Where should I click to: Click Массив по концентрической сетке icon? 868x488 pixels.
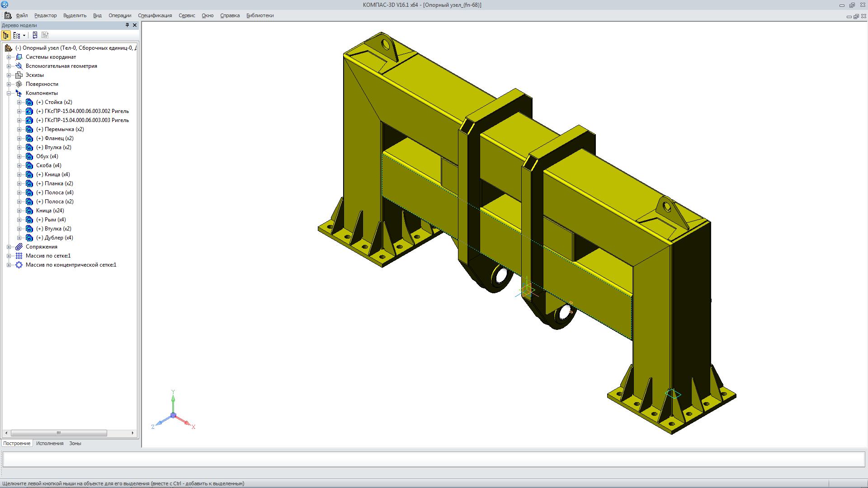tap(19, 265)
